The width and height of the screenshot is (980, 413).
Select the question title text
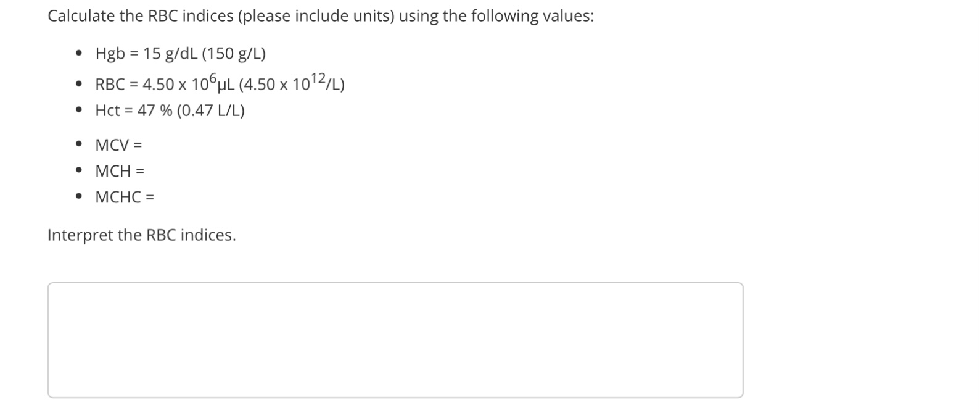click(x=321, y=16)
